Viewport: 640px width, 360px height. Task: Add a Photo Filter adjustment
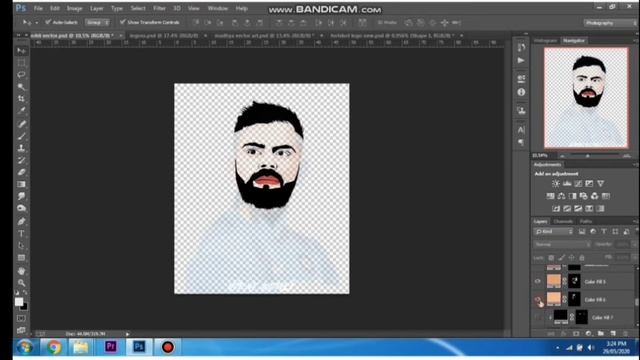583,196
